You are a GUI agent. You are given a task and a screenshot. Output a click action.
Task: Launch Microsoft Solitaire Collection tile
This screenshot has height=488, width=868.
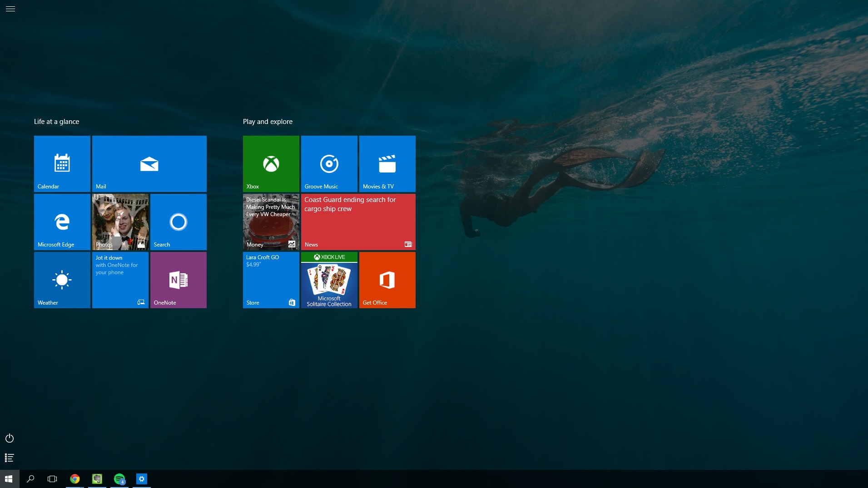click(x=329, y=280)
